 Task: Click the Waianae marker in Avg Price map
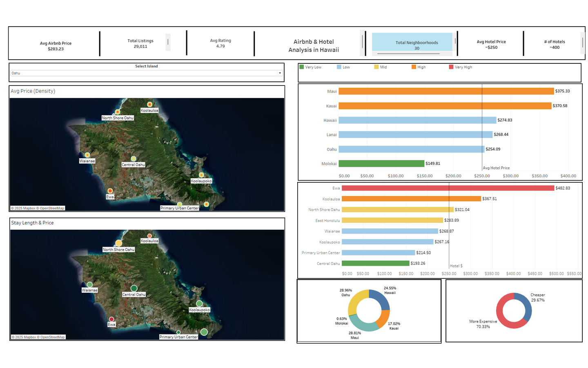[x=87, y=155]
